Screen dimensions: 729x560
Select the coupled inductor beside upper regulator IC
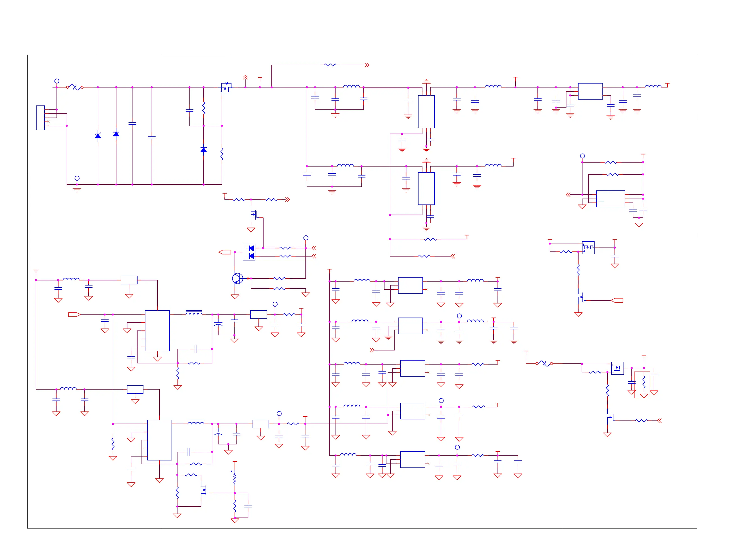click(x=194, y=313)
